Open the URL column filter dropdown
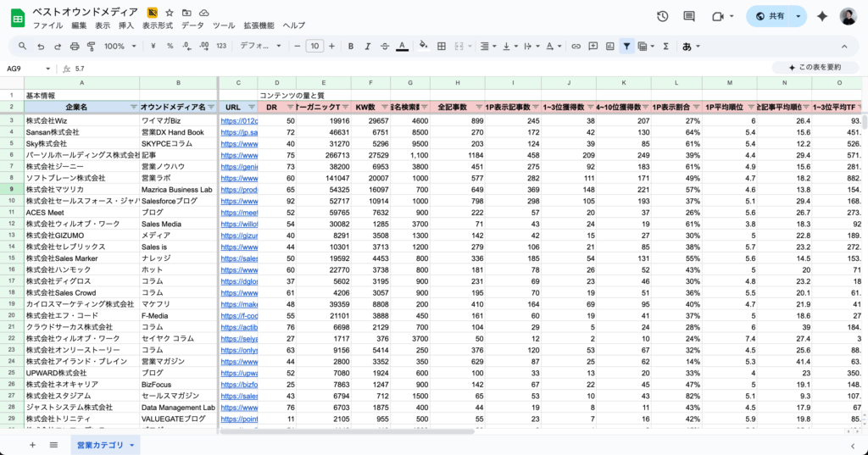Image resolution: width=868 pixels, height=455 pixels. [x=251, y=107]
